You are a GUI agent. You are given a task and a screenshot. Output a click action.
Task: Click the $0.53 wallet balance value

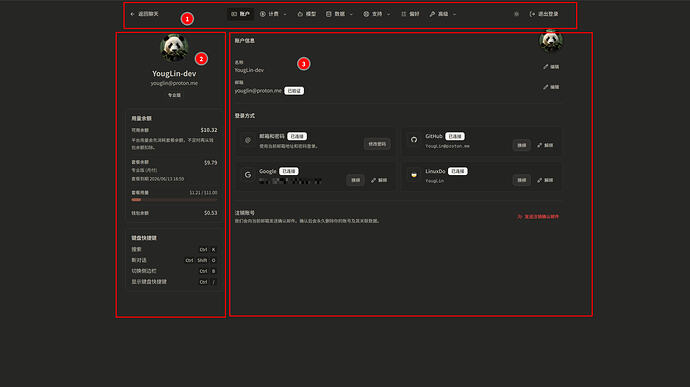click(x=210, y=213)
